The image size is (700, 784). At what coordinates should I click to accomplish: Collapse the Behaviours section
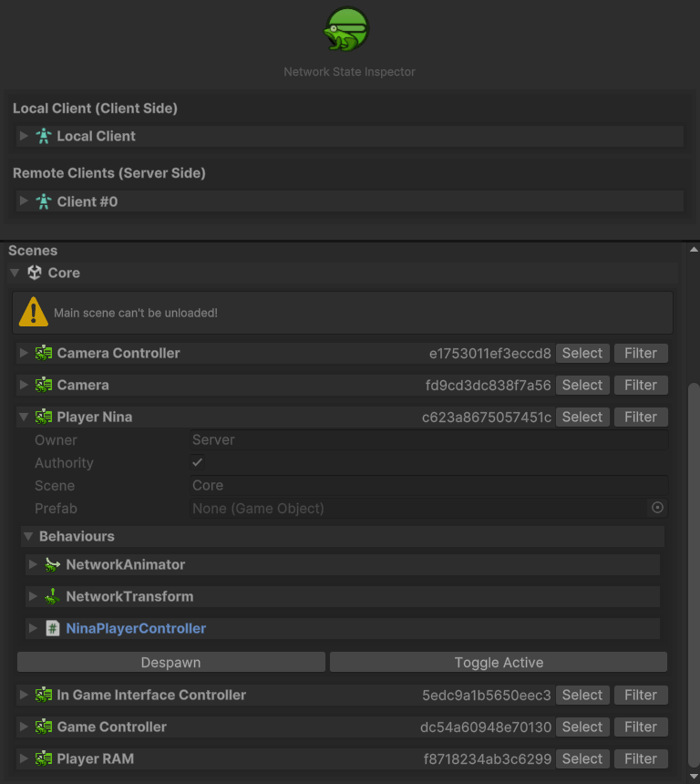click(x=28, y=536)
